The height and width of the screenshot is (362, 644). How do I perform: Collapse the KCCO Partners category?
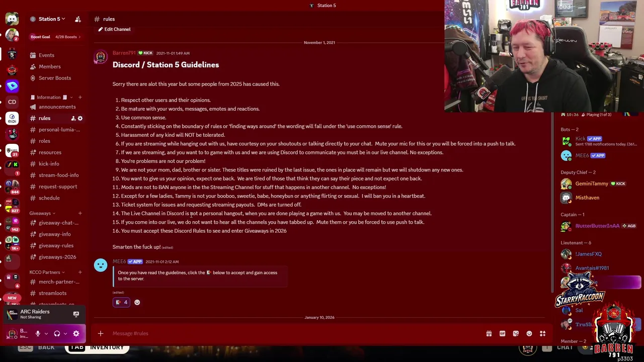47,272
